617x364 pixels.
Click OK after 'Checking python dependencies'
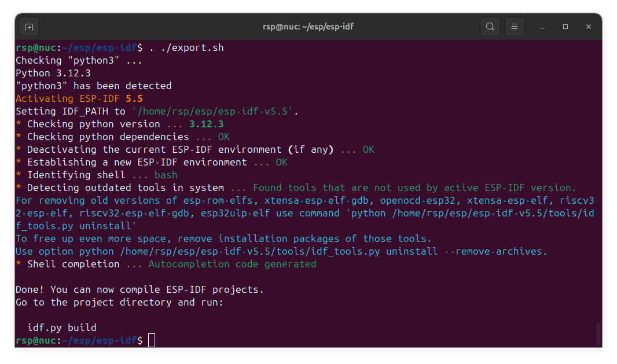(224, 137)
